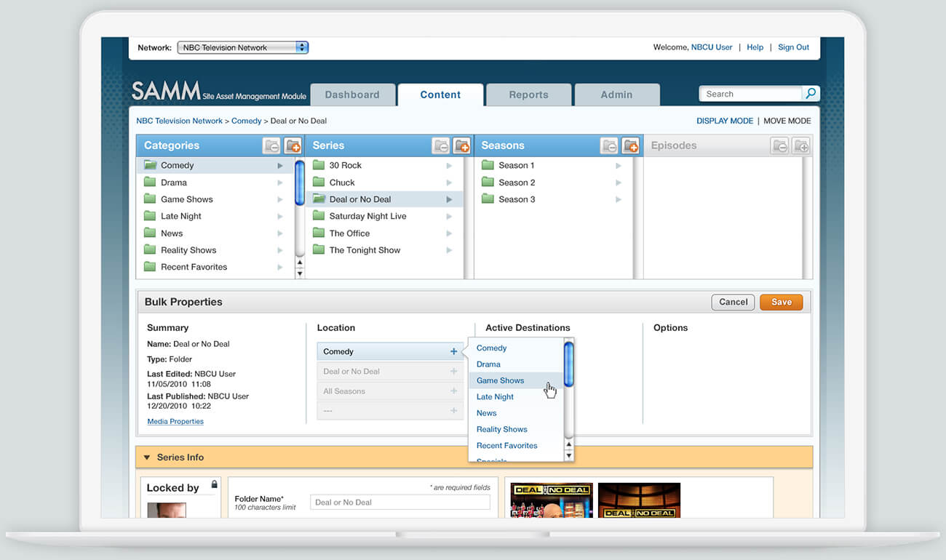Click the remove folder icon in Categories header
Viewport: 946px width, 560px height.
click(271, 146)
